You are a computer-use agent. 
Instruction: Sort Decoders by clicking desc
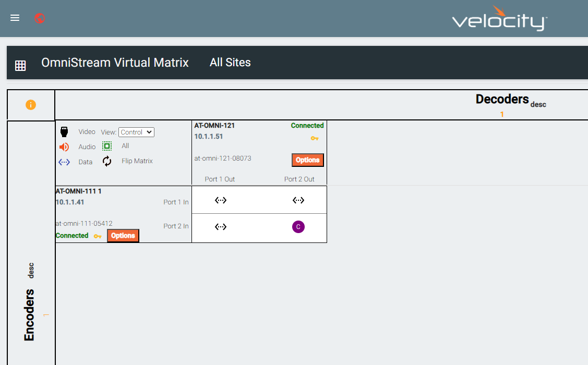(x=538, y=105)
